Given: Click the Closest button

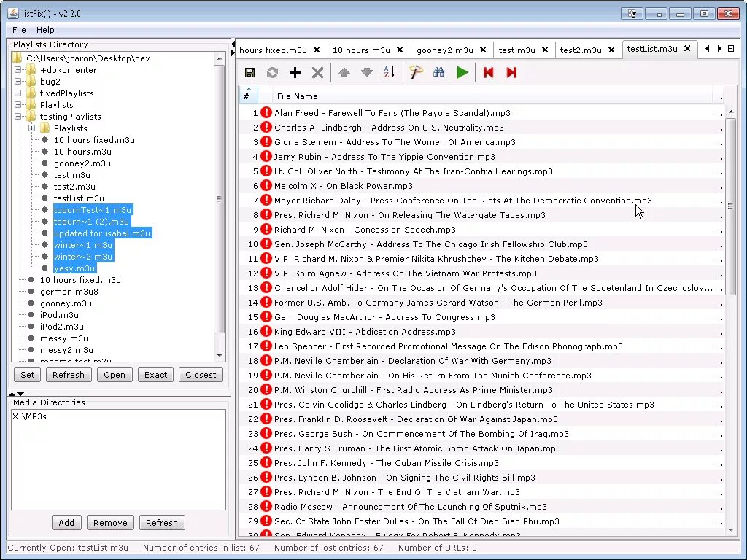Looking at the screenshot, I should click(x=201, y=375).
